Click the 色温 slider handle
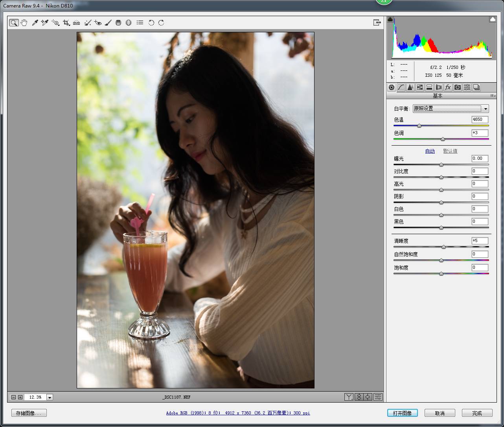The height and width of the screenshot is (427, 504). pyautogui.click(x=419, y=126)
